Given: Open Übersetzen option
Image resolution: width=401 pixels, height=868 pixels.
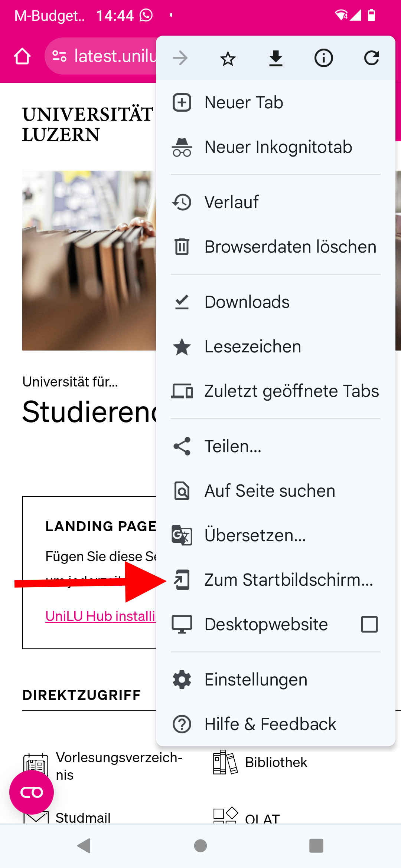Looking at the screenshot, I should click(276, 535).
